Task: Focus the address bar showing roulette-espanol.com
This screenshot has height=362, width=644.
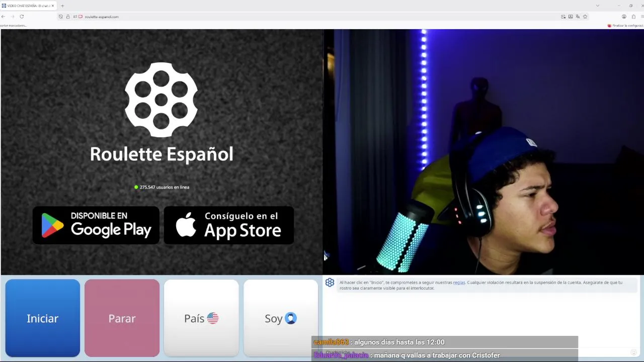Action: tap(322, 17)
